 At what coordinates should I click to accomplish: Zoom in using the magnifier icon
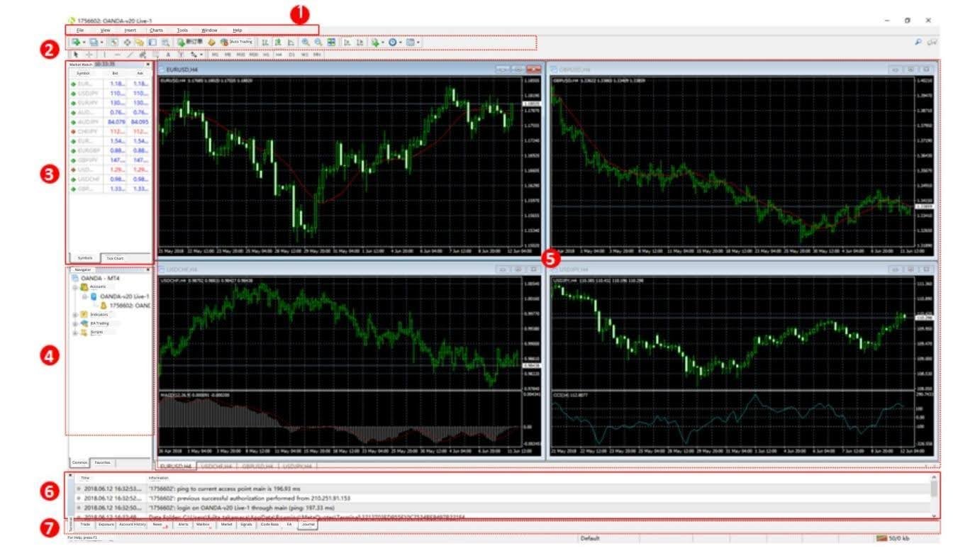[x=304, y=41]
